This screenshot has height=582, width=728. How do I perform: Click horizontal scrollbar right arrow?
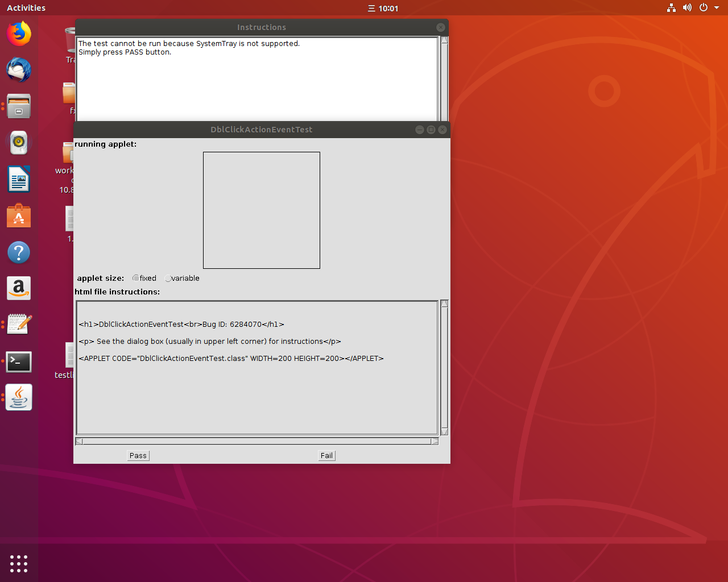coord(435,442)
